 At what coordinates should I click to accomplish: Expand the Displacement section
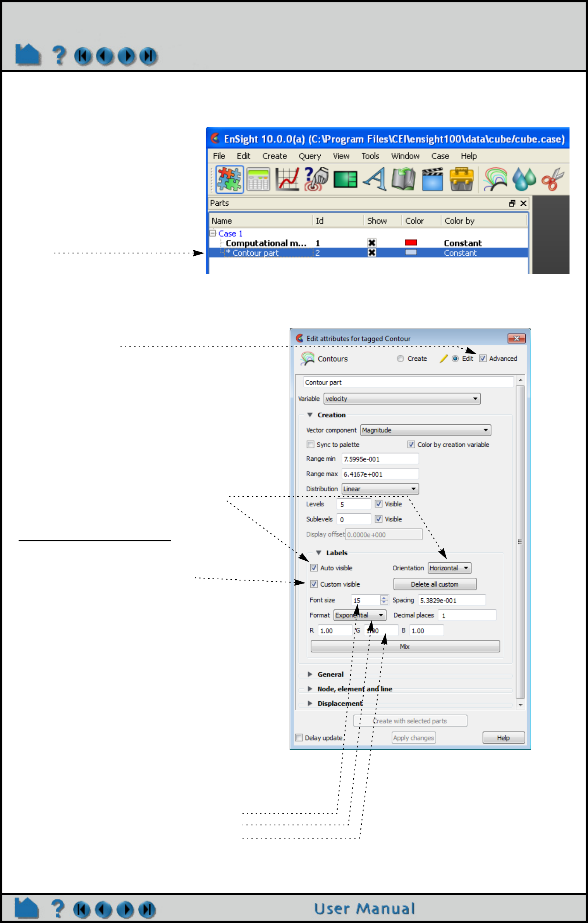(x=310, y=703)
